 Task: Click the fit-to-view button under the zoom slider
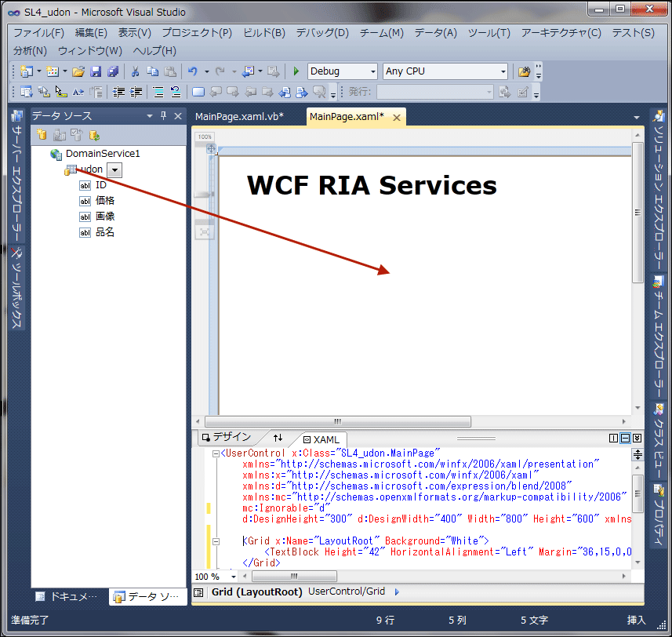click(x=205, y=232)
